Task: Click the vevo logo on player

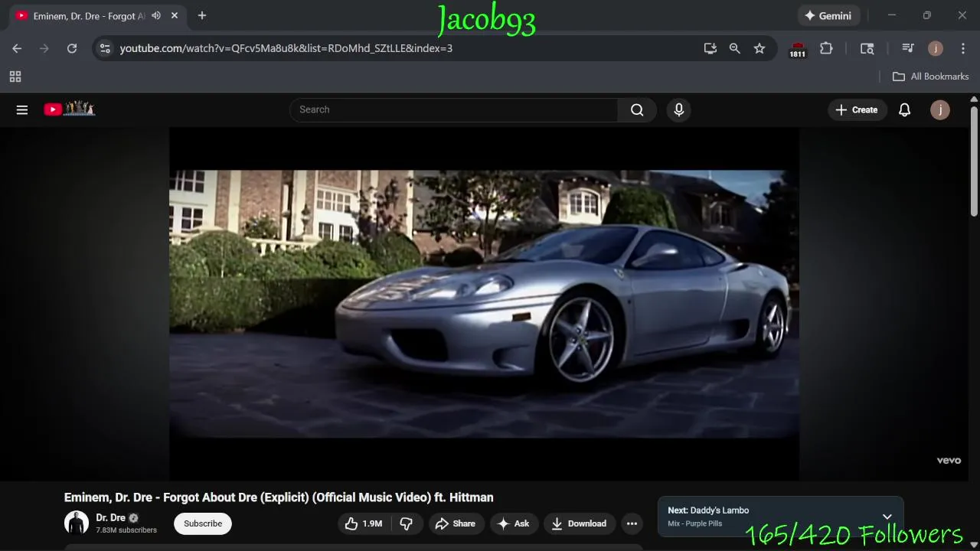Action: 949,460
